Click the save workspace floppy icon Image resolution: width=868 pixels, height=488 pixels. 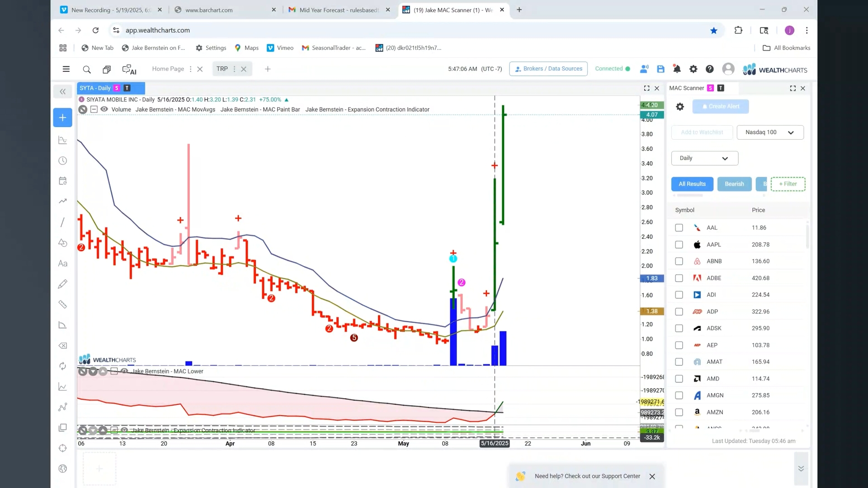(660, 69)
